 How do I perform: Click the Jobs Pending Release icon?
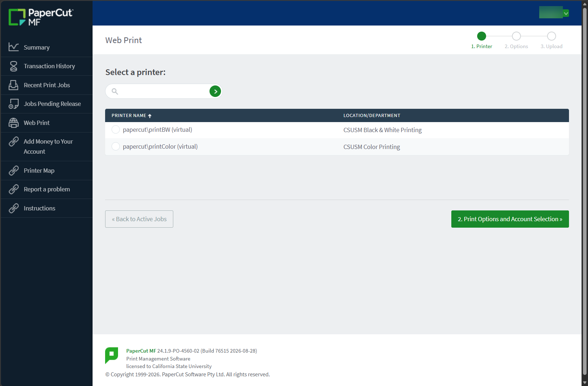(14, 104)
